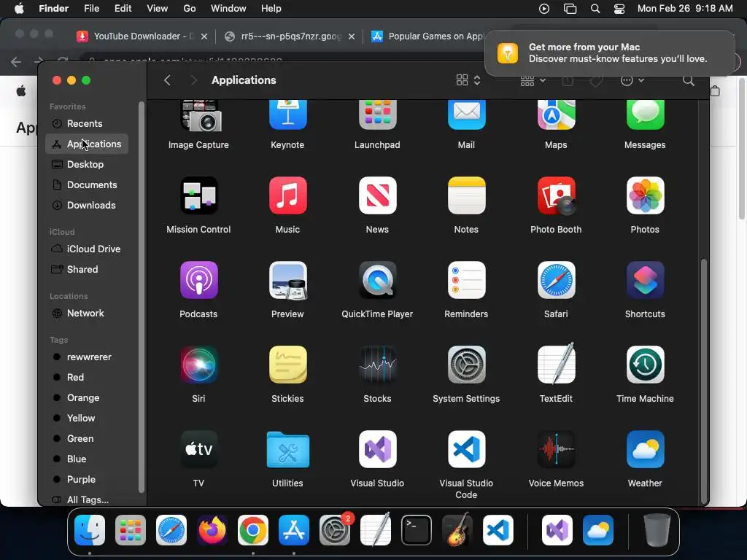The height and width of the screenshot is (560, 747).
Task: Open the Notes app icon
Action: pos(466,195)
